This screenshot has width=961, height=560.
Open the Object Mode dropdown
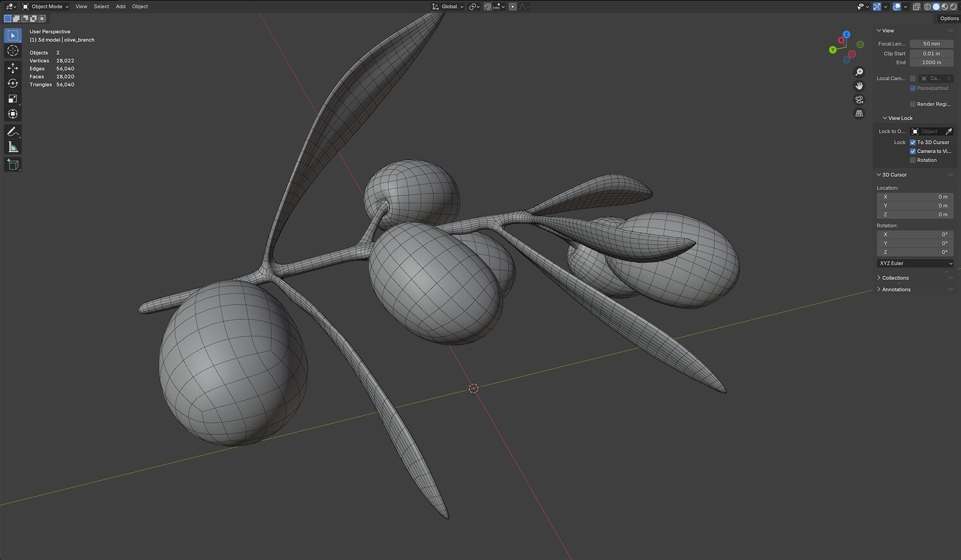tap(45, 6)
